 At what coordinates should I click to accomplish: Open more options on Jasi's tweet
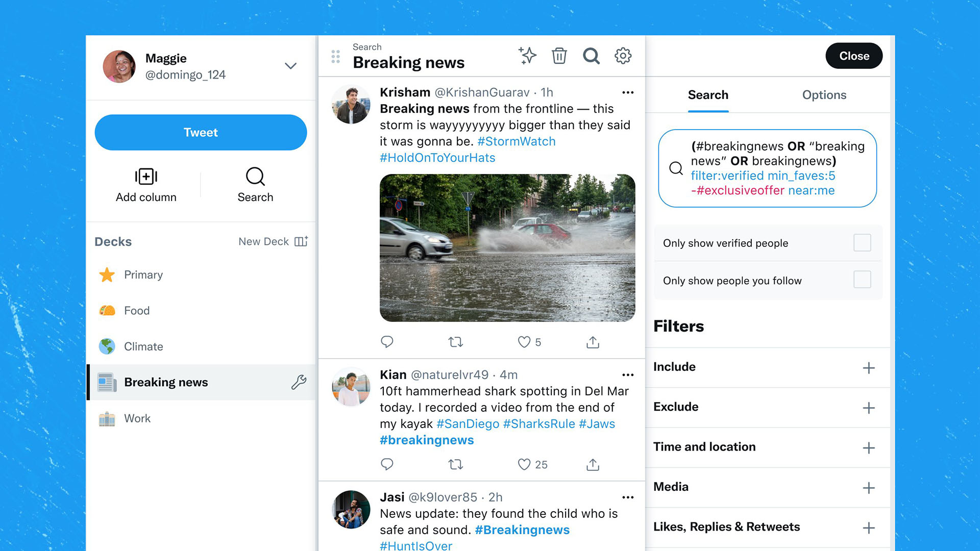pyautogui.click(x=628, y=497)
